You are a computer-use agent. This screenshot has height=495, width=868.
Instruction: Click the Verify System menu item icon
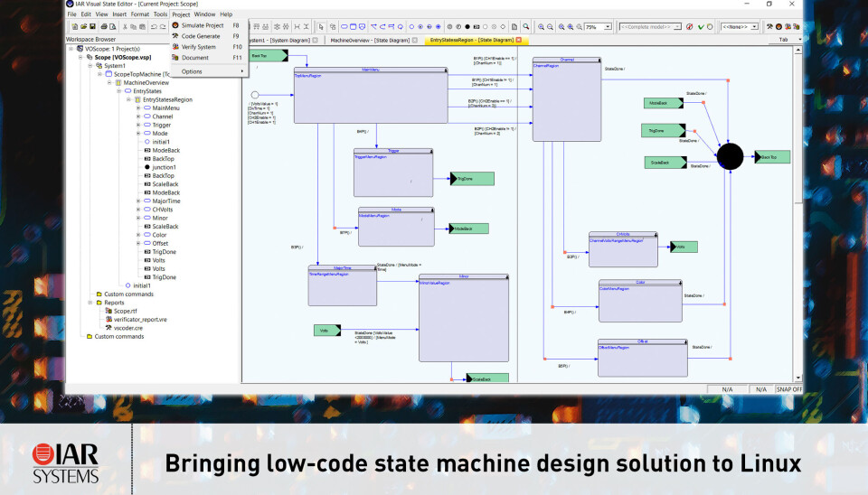pyautogui.click(x=175, y=46)
